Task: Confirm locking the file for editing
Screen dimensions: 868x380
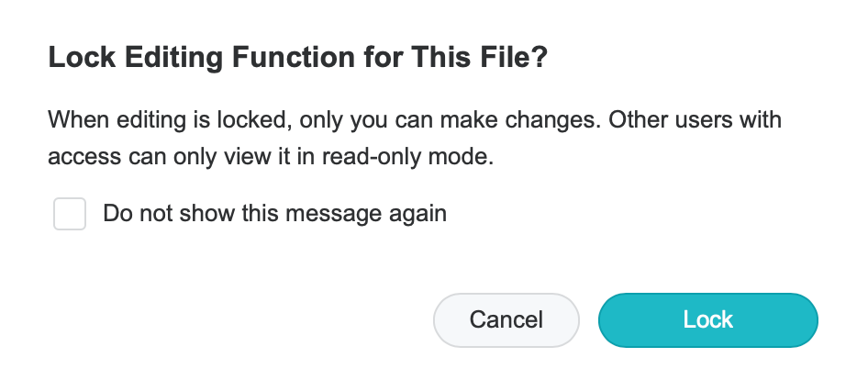Action: click(x=707, y=320)
